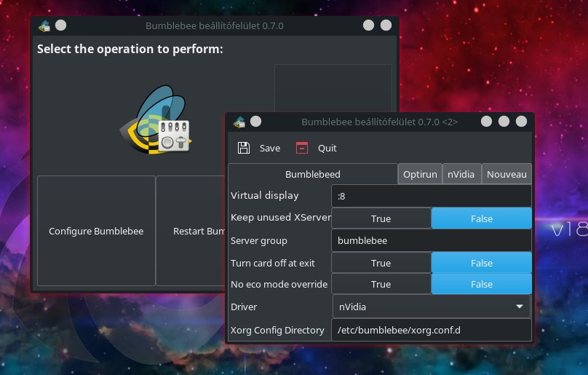The width and height of the screenshot is (588, 375).
Task: Click the Xorg Config Directory field
Action: [432, 330]
